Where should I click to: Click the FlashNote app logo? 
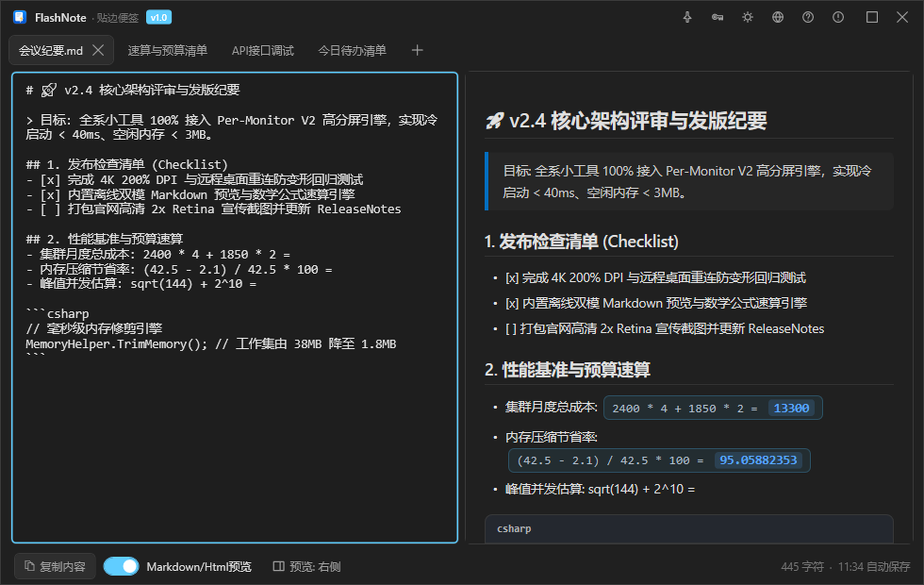pyautogui.click(x=19, y=17)
